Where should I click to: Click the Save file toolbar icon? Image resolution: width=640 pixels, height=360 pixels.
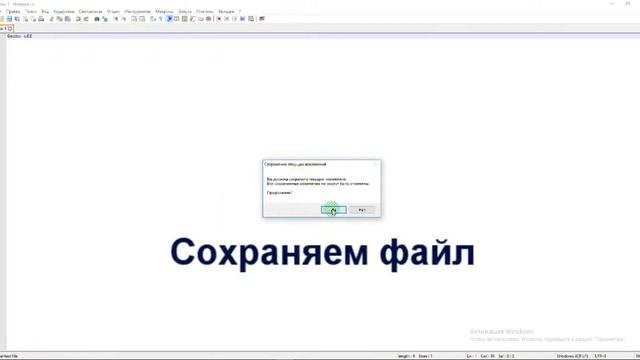9,19
